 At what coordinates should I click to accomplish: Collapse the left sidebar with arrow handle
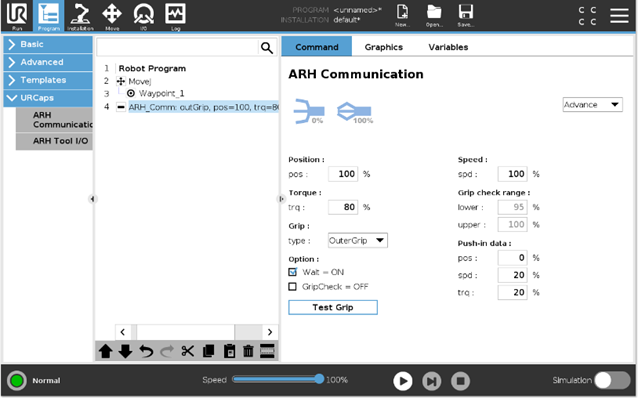point(92,199)
